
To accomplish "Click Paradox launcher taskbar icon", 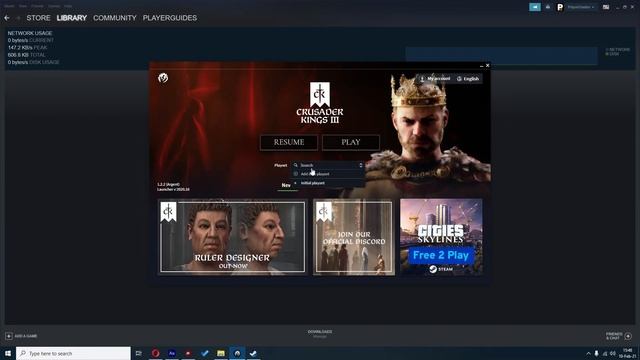I will [x=237, y=353].
